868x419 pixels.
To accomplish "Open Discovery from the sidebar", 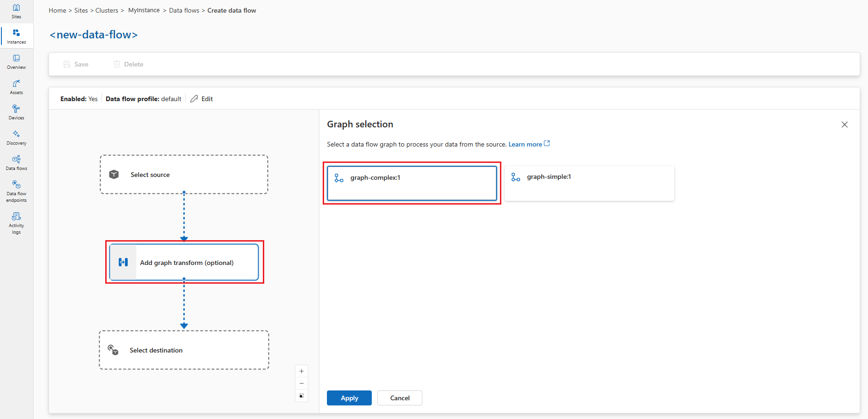I will pyautogui.click(x=16, y=137).
